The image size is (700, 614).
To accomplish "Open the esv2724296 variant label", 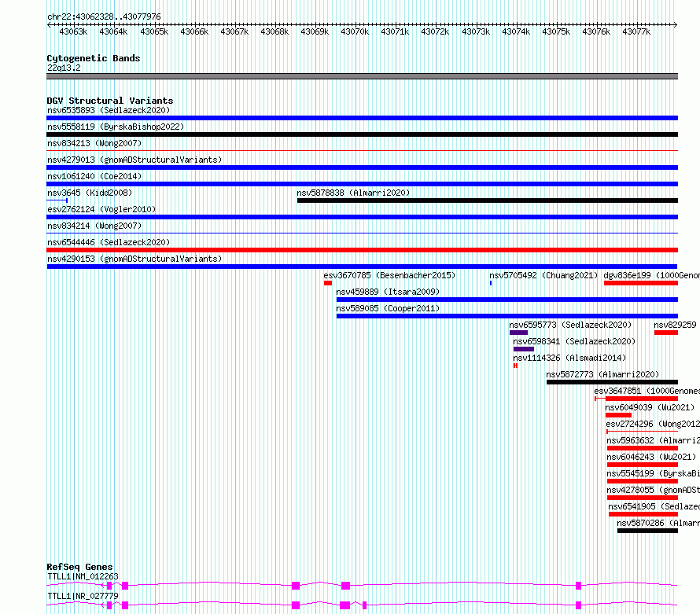I will point(653,424).
